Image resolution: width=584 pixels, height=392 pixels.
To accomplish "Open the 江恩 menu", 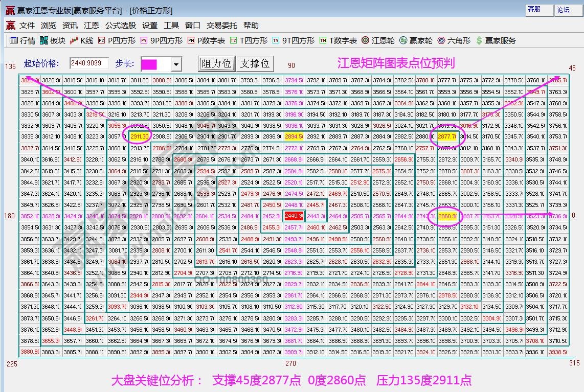I will coord(91,25).
